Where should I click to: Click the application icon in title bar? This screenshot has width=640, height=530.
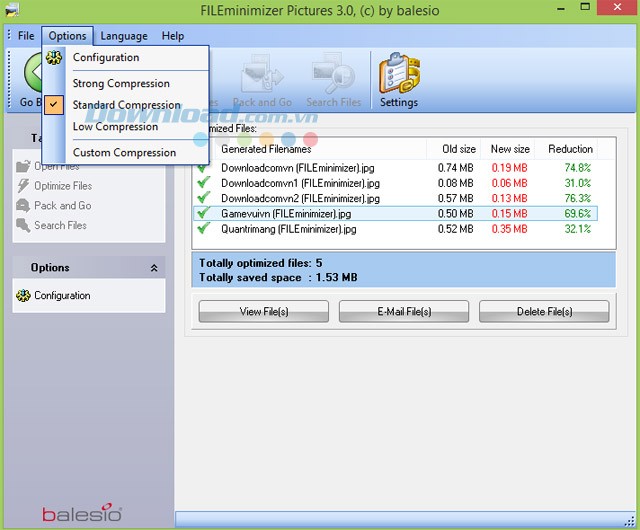click(x=12, y=9)
